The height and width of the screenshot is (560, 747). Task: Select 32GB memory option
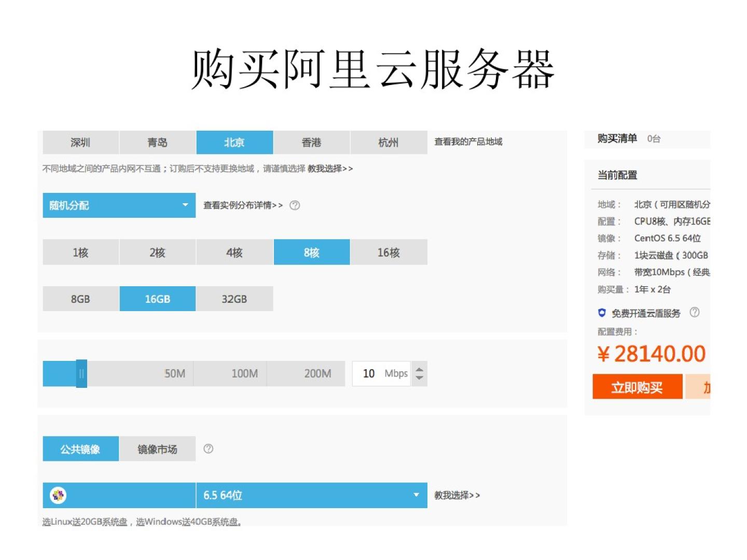(x=234, y=299)
